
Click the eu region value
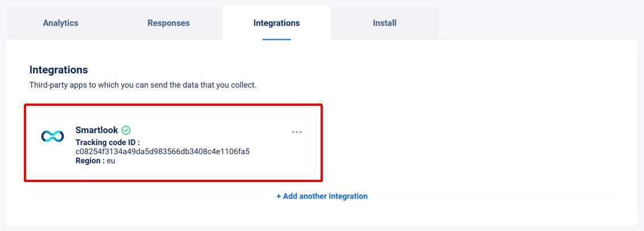[x=111, y=161]
